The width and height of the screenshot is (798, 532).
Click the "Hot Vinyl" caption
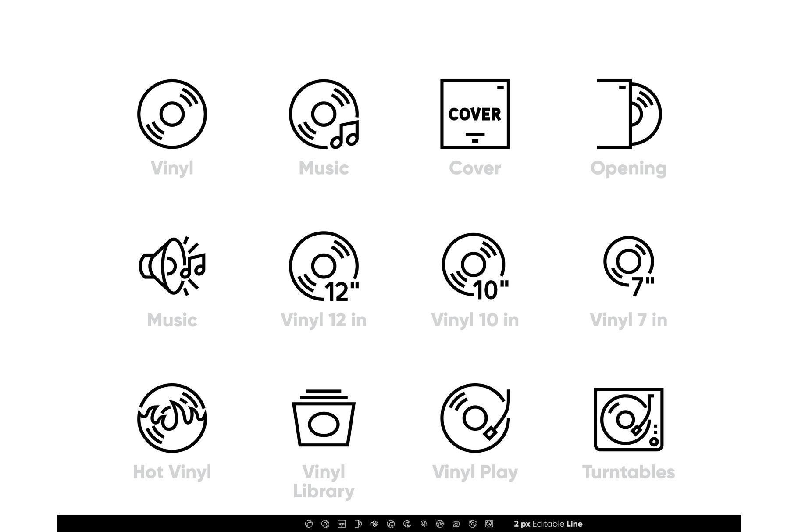coord(172,472)
